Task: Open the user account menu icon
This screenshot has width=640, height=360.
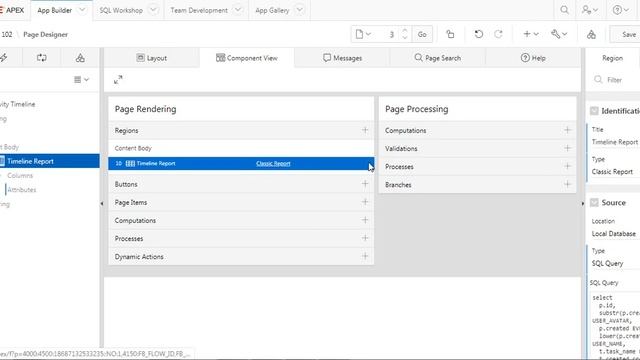Action: [590, 10]
